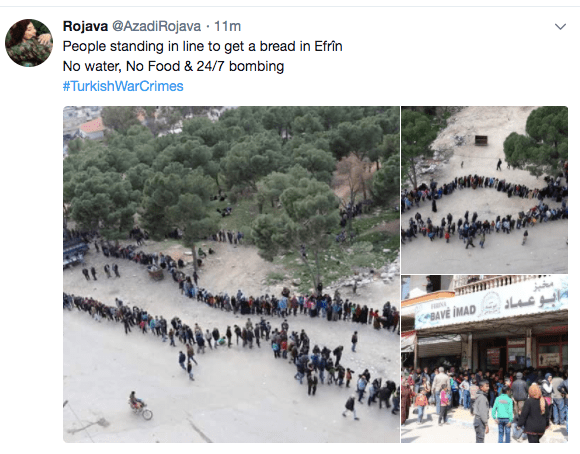Click the round emblem on bakery sign
Viewport: 580px width, 454px height.
pyautogui.click(x=491, y=305)
